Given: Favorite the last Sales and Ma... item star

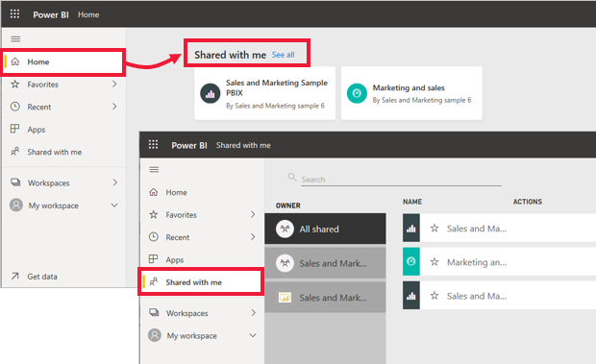Looking at the screenshot, I should (435, 296).
